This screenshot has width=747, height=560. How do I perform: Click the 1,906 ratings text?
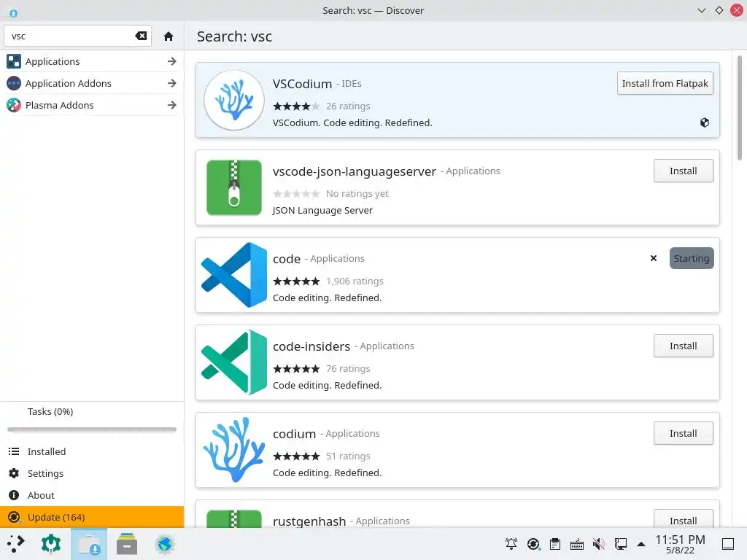click(x=355, y=281)
